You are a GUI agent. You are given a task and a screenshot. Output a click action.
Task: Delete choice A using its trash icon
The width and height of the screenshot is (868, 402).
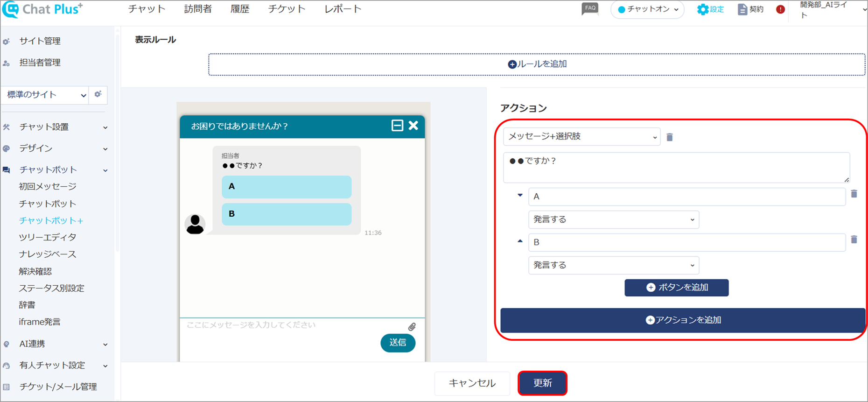coord(854,194)
